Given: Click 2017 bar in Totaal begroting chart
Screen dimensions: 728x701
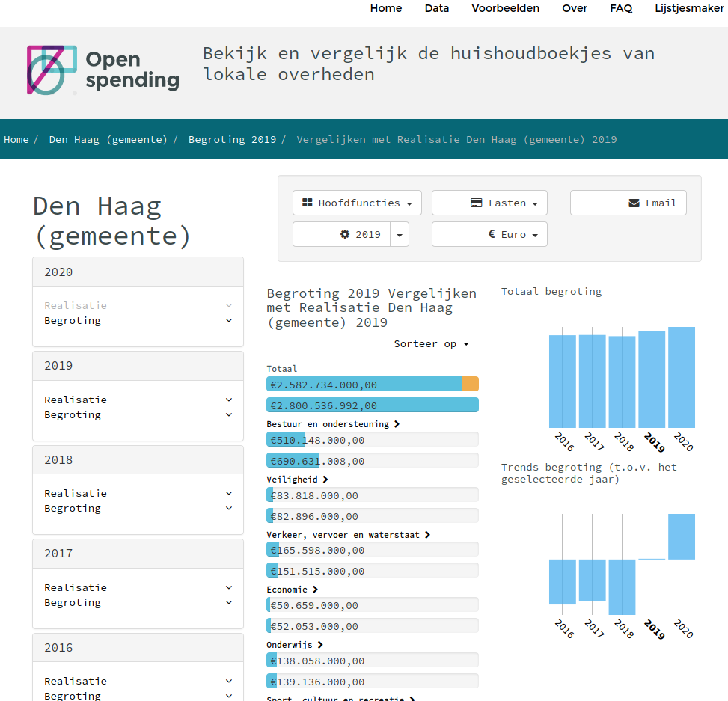Looking at the screenshot, I should click(592, 381).
